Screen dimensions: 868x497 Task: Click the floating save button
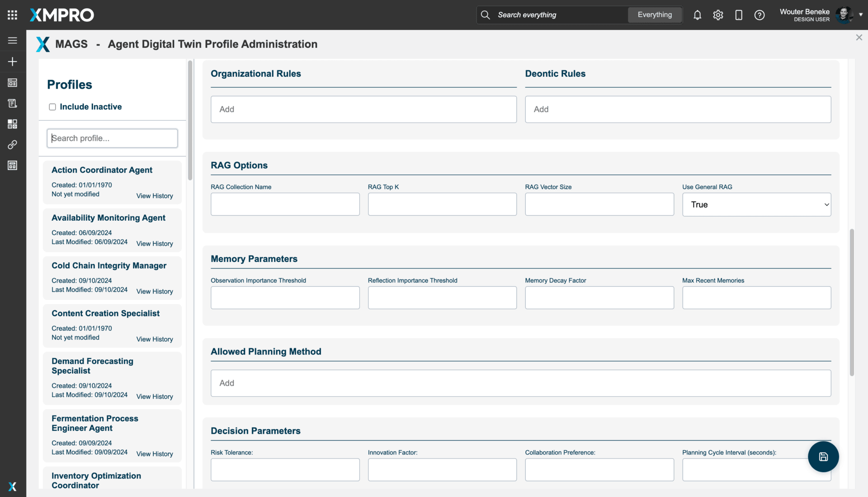823,457
